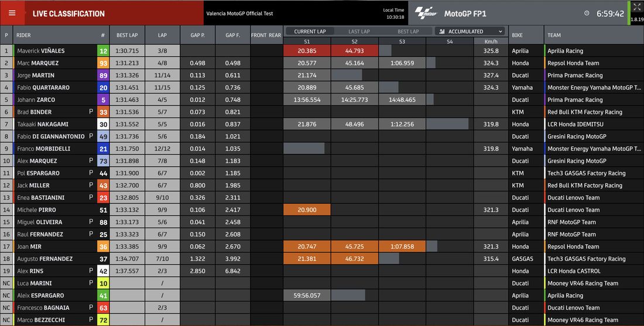Click Viñales S2 time 44.793
Screen dimensions: 644x326
click(x=354, y=51)
